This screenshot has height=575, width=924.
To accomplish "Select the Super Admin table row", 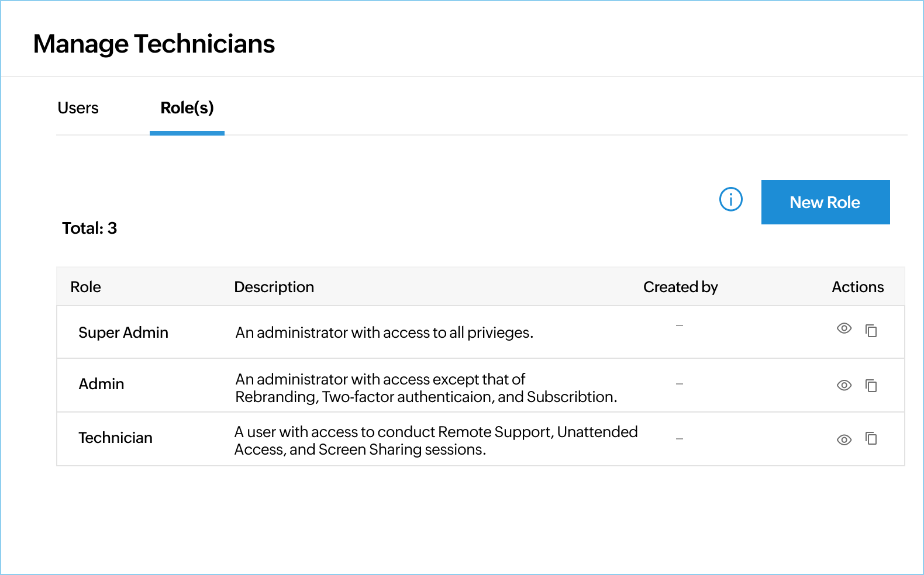I will tap(409, 332).
